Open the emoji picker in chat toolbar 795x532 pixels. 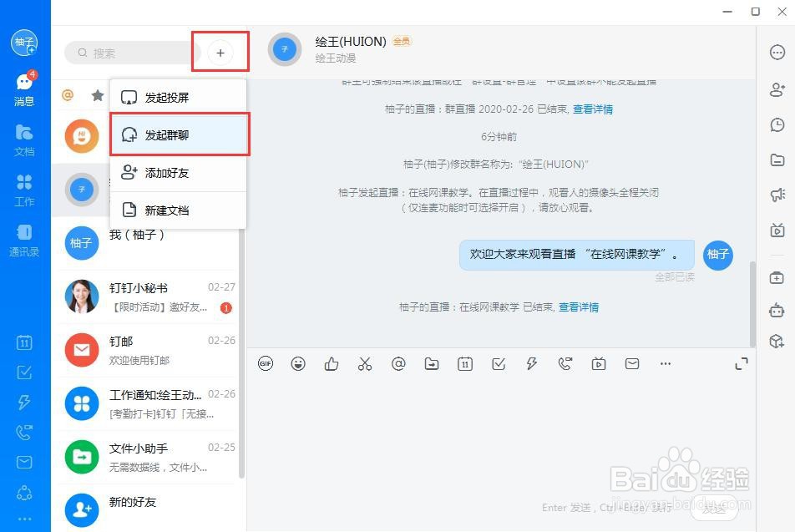[298, 363]
